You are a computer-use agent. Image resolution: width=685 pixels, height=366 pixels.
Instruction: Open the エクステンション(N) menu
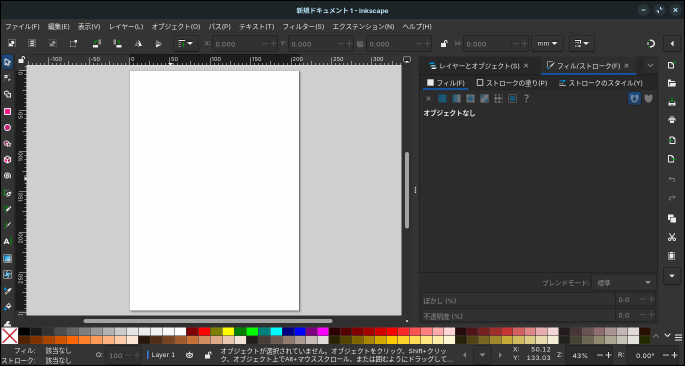click(363, 27)
